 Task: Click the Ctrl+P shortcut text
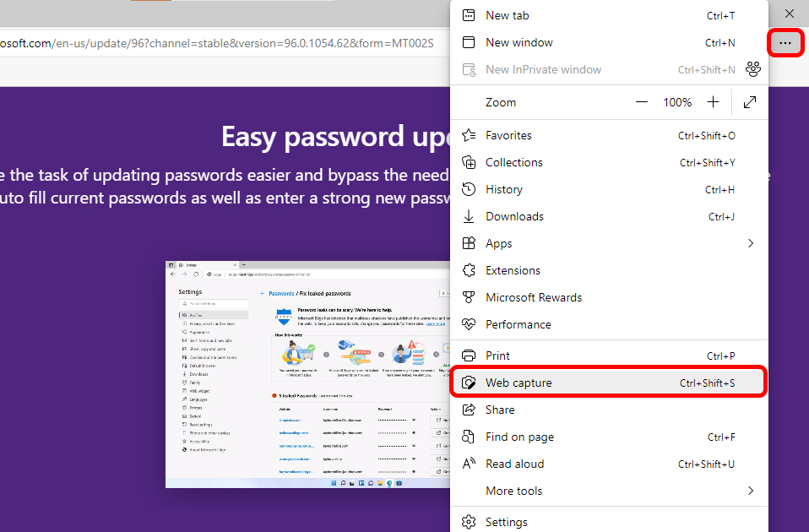coord(721,356)
